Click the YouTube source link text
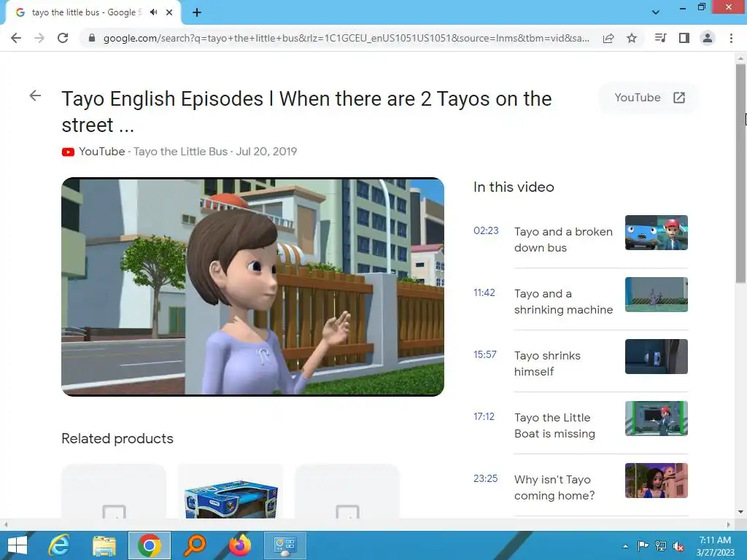Image resolution: width=747 pixels, height=560 pixels. pos(102,152)
